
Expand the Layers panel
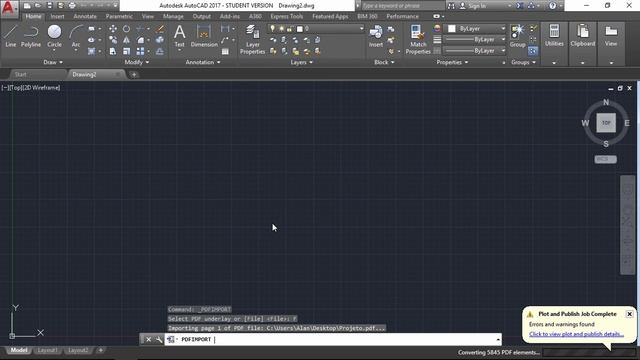(302, 62)
